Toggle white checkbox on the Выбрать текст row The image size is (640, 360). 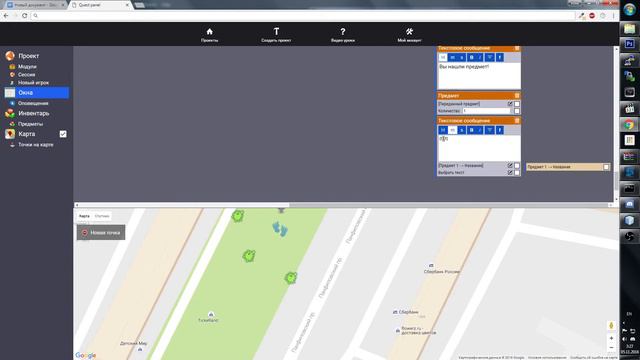[x=517, y=173]
